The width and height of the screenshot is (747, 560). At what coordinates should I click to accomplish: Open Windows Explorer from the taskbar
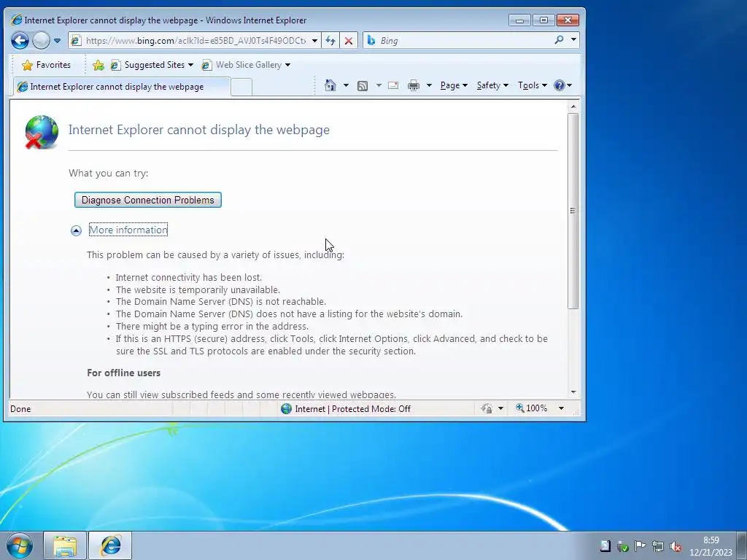coord(65,545)
